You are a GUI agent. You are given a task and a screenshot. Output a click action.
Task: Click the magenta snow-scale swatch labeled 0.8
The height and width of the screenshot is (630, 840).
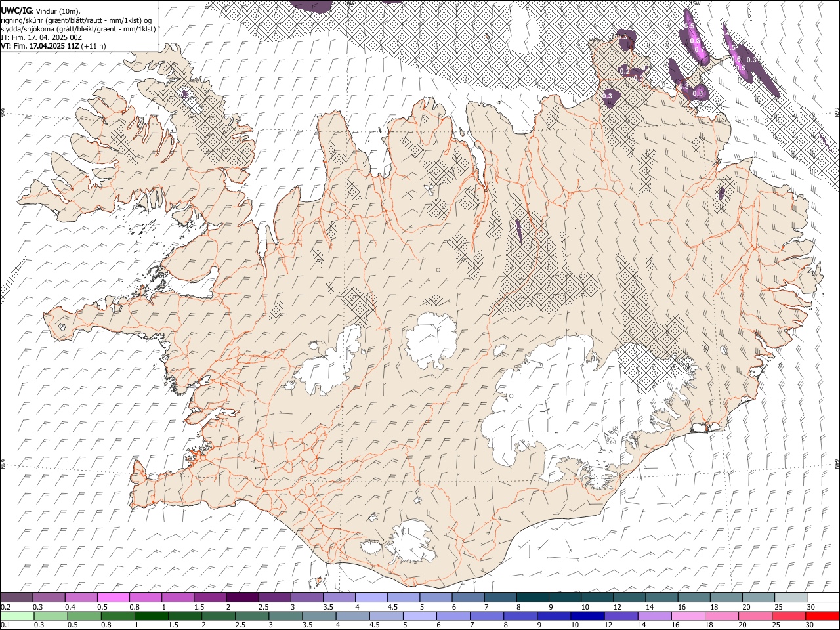[146, 597]
